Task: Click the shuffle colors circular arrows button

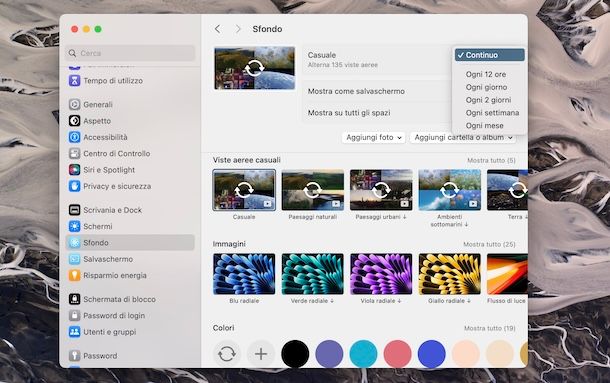Action: pyautogui.click(x=227, y=354)
